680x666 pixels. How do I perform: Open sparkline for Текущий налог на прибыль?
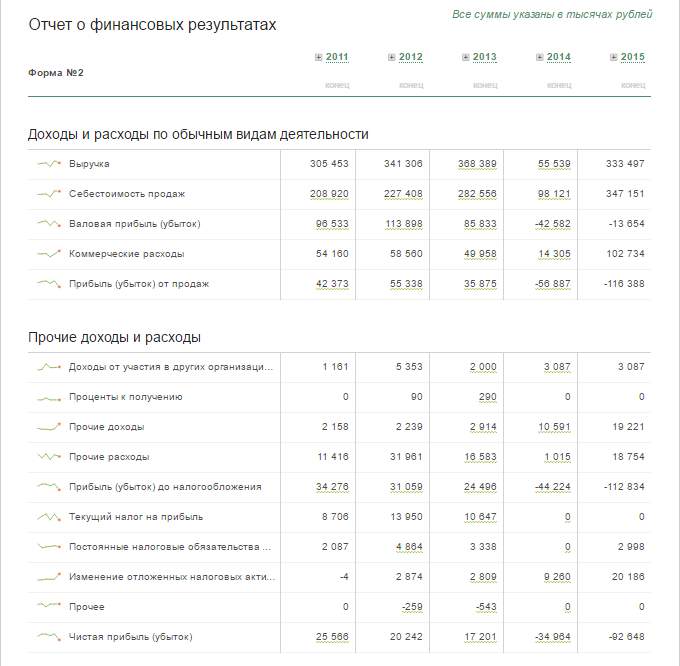[49, 517]
